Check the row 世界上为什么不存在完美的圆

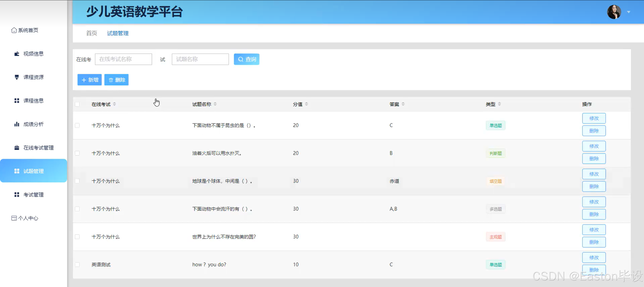(77, 237)
